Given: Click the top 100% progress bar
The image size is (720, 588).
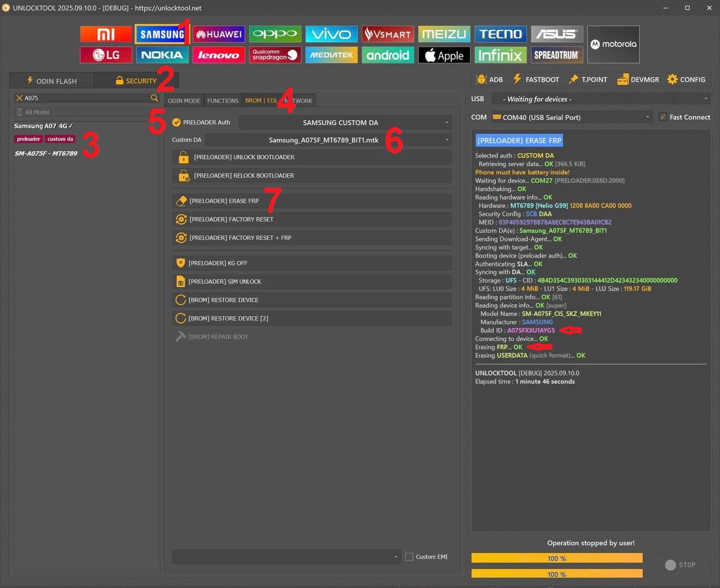Looking at the screenshot, I should (x=556, y=558).
